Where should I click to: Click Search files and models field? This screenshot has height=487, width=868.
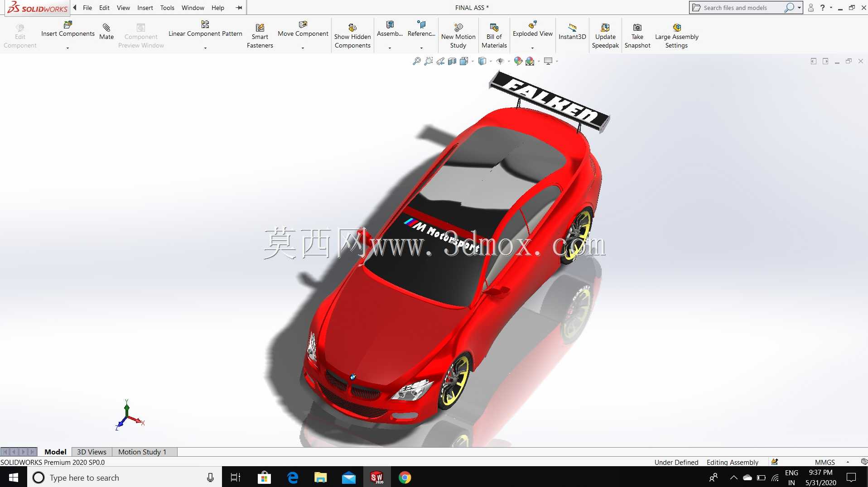tap(735, 8)
